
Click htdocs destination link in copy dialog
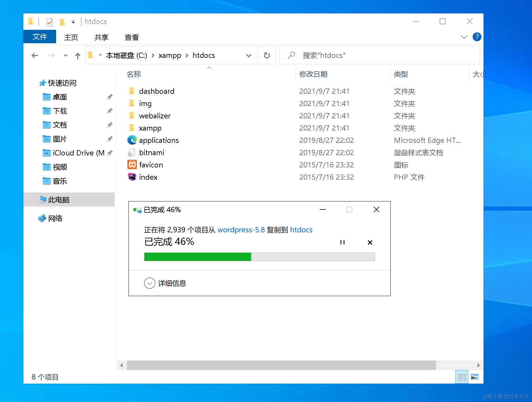tap(301, 230)
